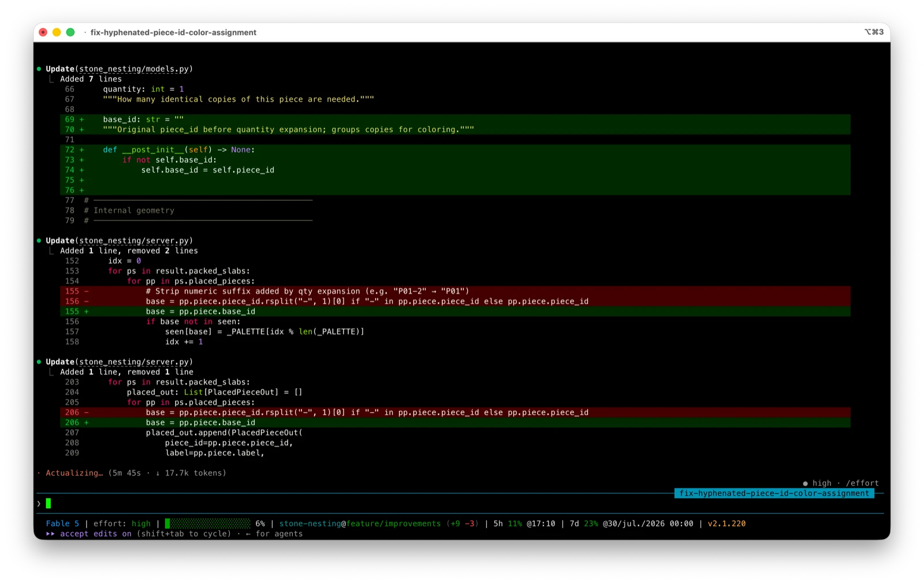The image size is (924, 584).
Task: Click the 'Actualizing…' status spinner text
Action: pos(74,473)
